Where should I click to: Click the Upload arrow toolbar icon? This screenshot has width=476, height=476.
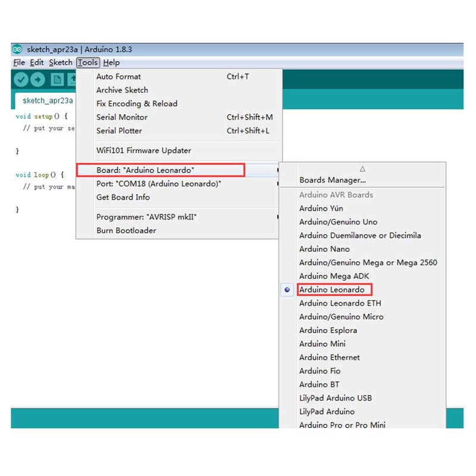37,80
